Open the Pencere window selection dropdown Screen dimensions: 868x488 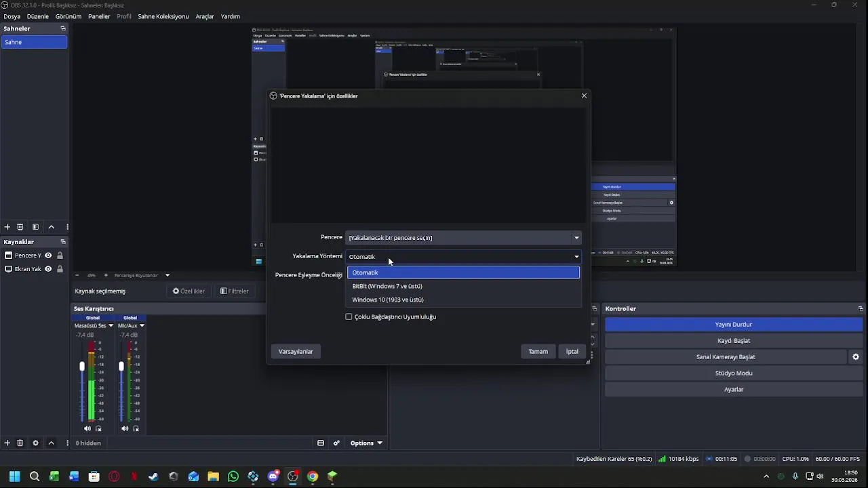tap(464, 238)
